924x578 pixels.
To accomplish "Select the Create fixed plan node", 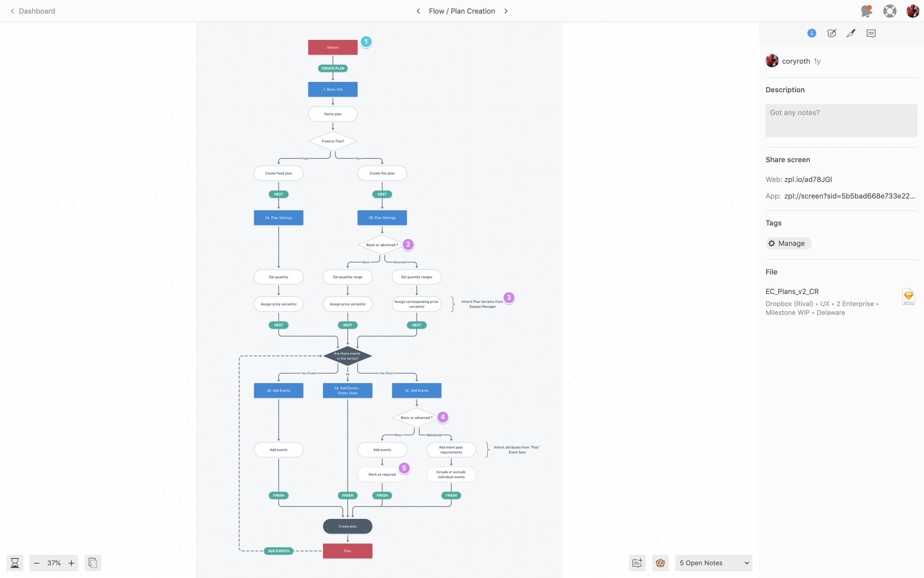I will coord(278,173).
